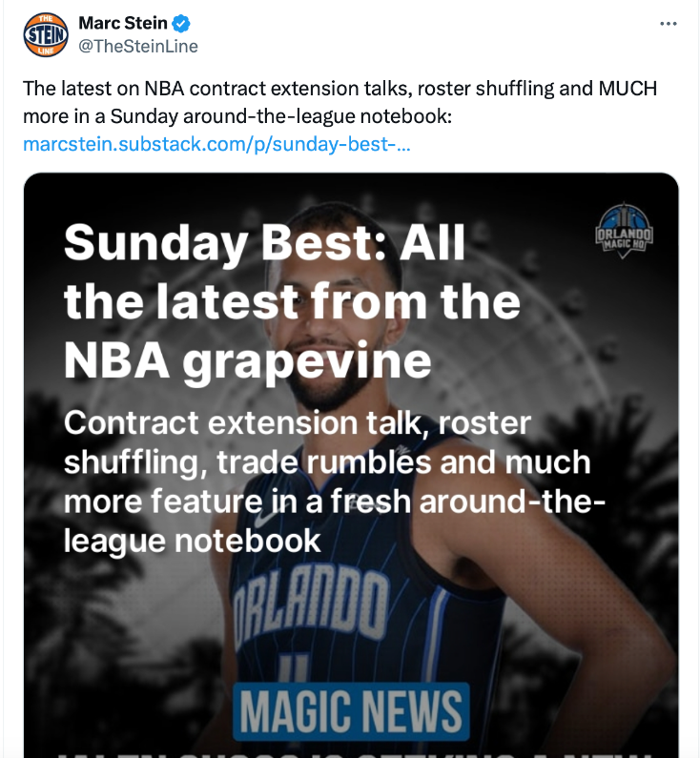The width and height of the screenshot is (700, 758).
Task: Open the marcstein.substack.com link
Action: point(216,144)
